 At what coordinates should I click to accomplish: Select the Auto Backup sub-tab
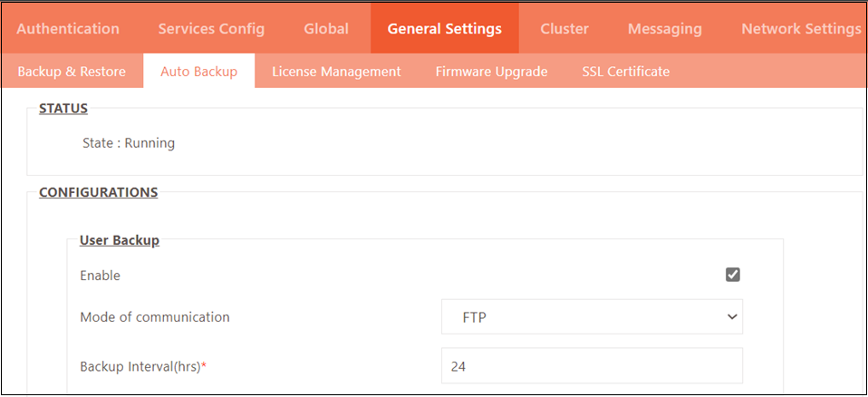[199, 72]
